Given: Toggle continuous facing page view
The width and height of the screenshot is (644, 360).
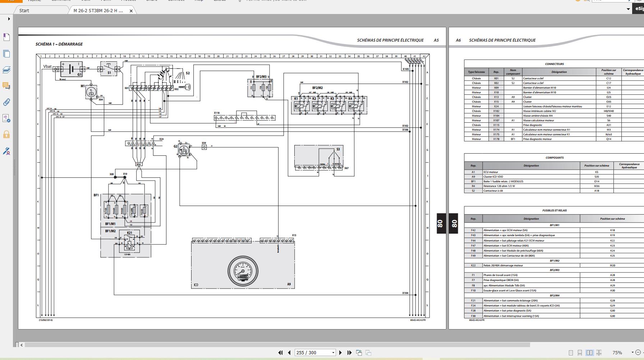Looking at the screenshot, I should click(599, 353).
